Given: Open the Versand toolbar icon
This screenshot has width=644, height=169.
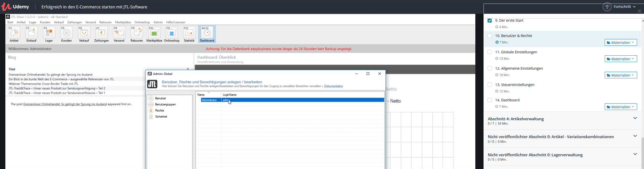Looking at the screenshot, I should 119,34.
